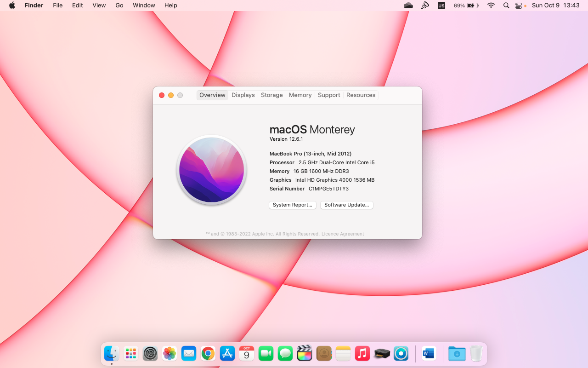Switch to the Support tab
Viewport: 588px width, 368px height.
[329, 95]
